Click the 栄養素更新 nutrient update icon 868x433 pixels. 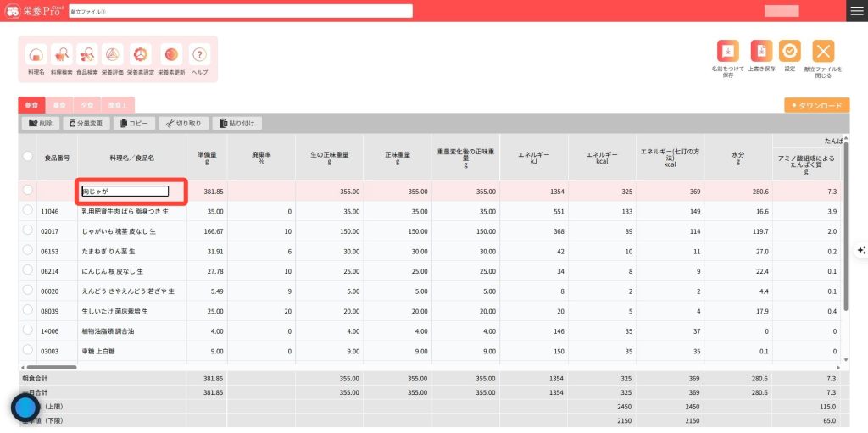[x=171, y=56]
